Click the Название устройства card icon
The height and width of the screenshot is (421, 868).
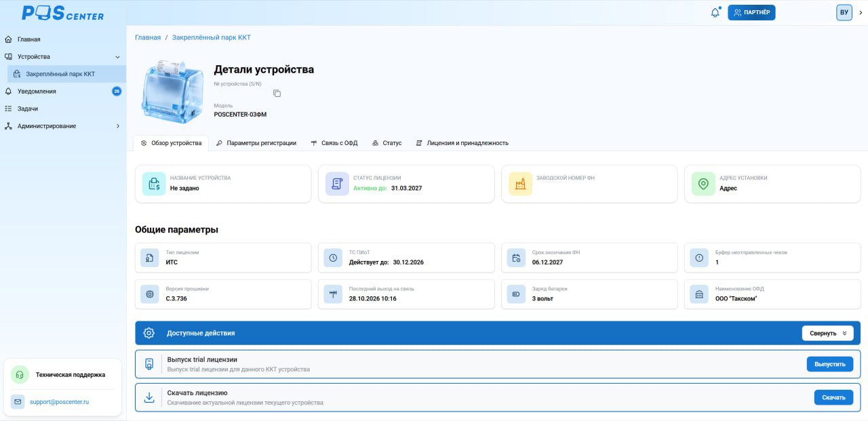point(154,184)
